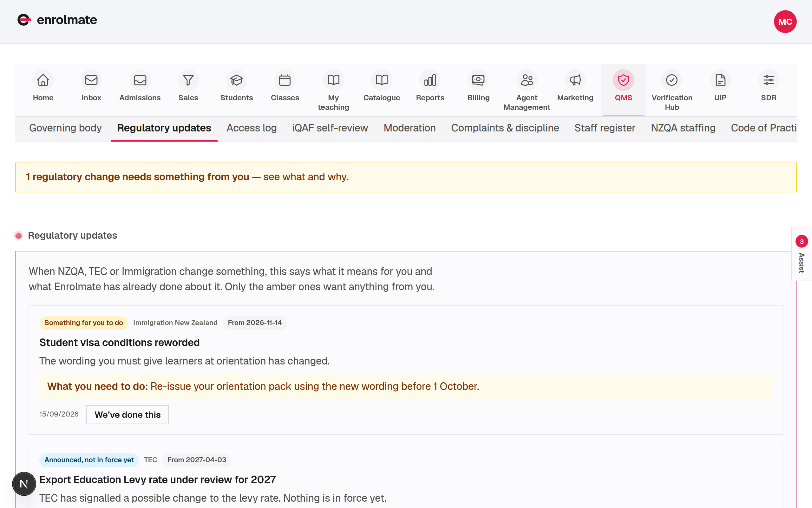This screenshot has width=812, height=508.
Task: Open the Next.js dev tools badge
Action: (24, 484)
